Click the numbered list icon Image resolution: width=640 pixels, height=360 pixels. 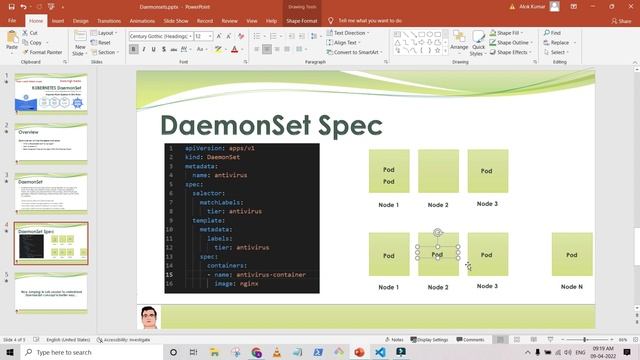[273, 36]
